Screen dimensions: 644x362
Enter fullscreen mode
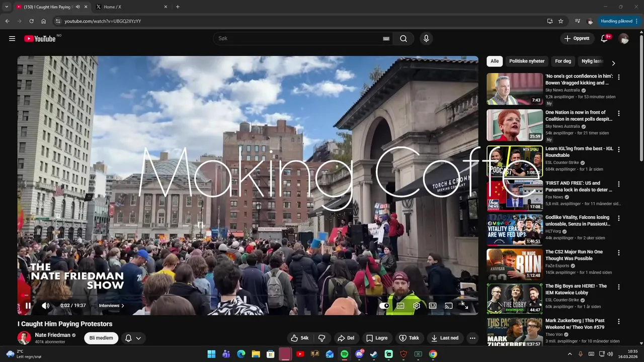[465, 305]
